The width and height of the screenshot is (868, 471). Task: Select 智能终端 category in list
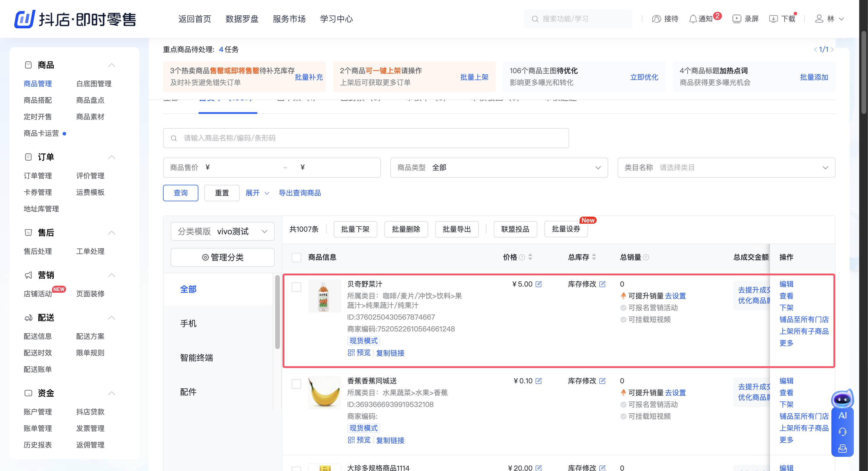(x=196, y=357)
